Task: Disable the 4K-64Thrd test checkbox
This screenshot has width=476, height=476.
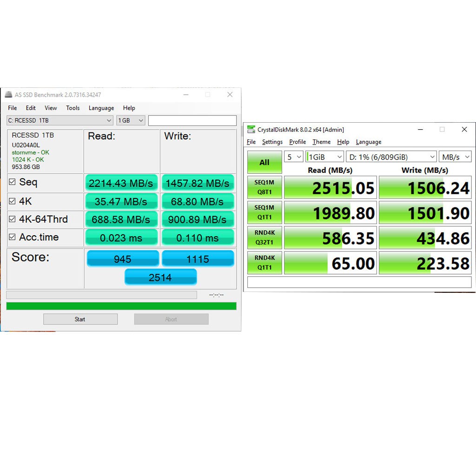Action: 12,219
